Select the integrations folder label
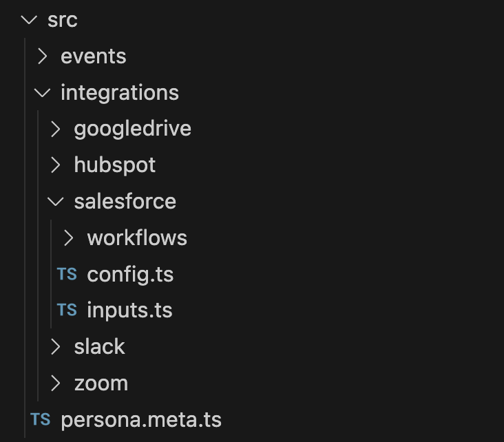Viewport: 504px width, 442px height. pos(120,93)
